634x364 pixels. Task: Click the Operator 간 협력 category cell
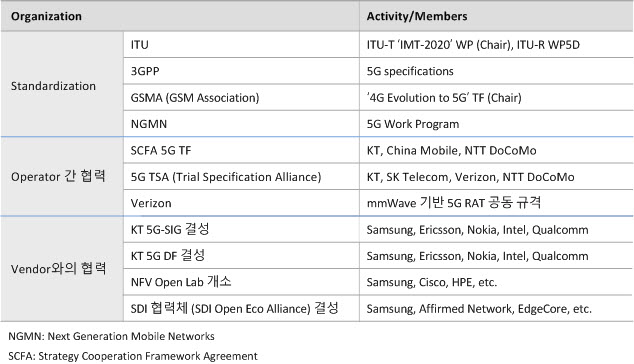click(62, 176)
